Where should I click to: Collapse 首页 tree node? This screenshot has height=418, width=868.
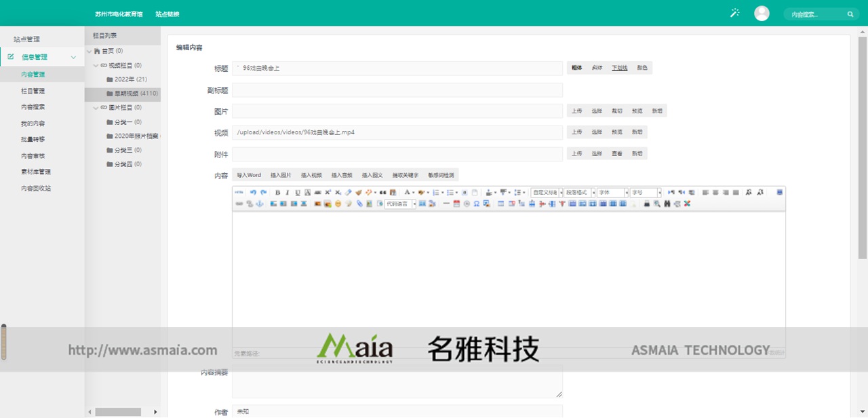(x=89, y=52)
